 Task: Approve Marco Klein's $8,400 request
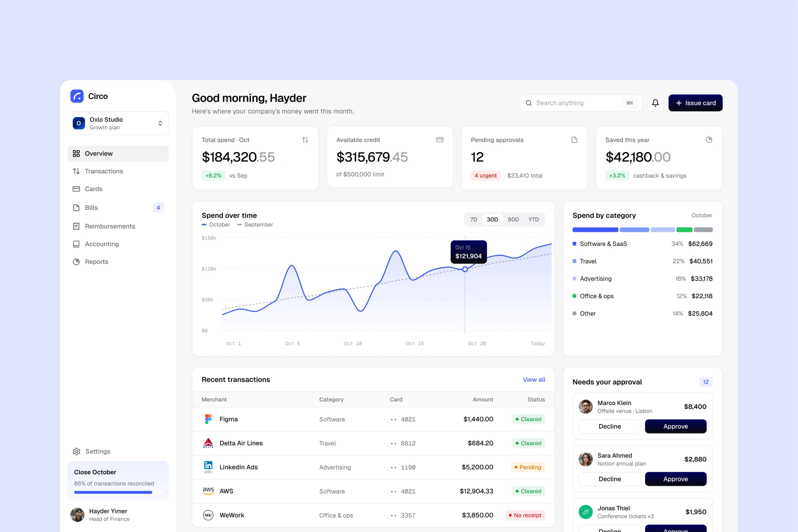click(676, 426)
